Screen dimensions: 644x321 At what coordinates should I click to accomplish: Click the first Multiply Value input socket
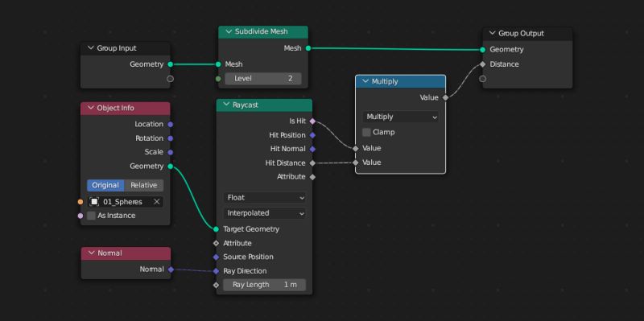pyautogui.click(x=356, y=148)
